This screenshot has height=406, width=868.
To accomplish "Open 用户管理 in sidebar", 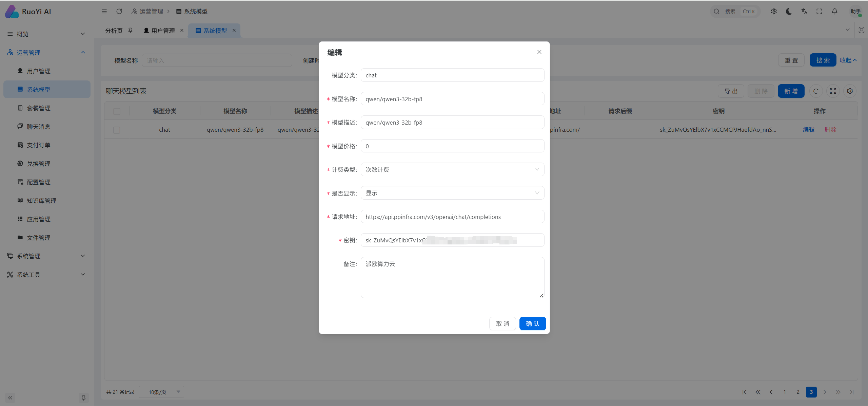I will [47, 71].
